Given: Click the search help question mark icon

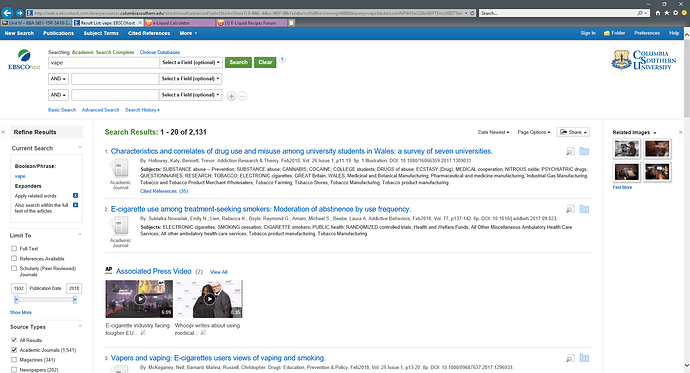Looking at the screenshot, I should [282, 60].
